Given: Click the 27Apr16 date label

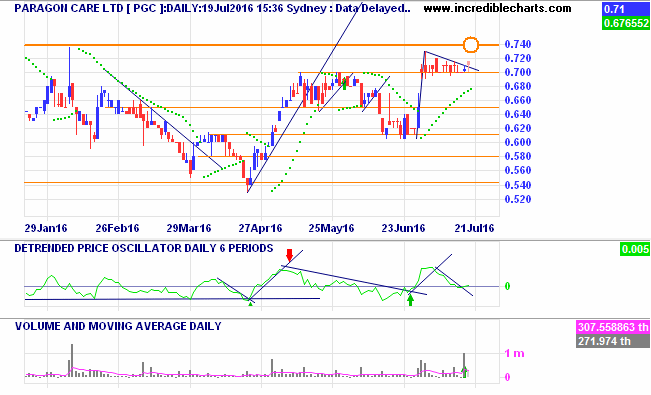Looking at the screenshot, I should coord(260,228).
